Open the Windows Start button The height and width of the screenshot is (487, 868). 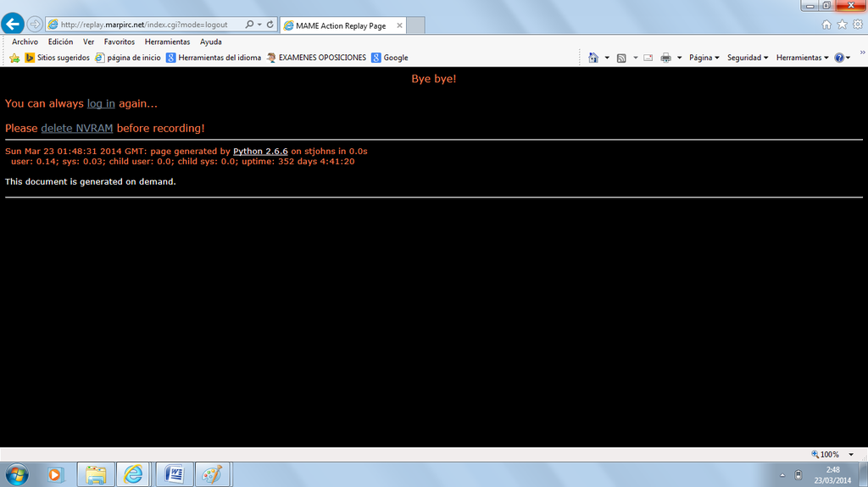17,475
